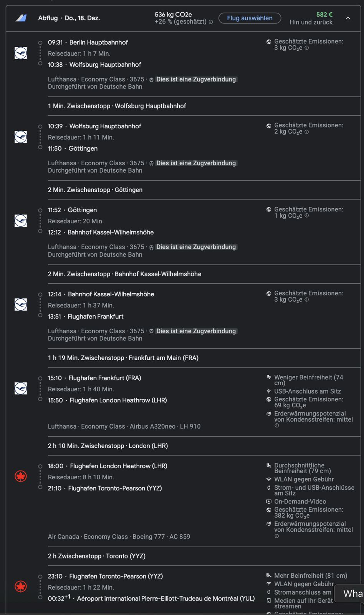
Task: Click Air Canada logo for Toronto–Montréal flight
Action: click(21, 587)
